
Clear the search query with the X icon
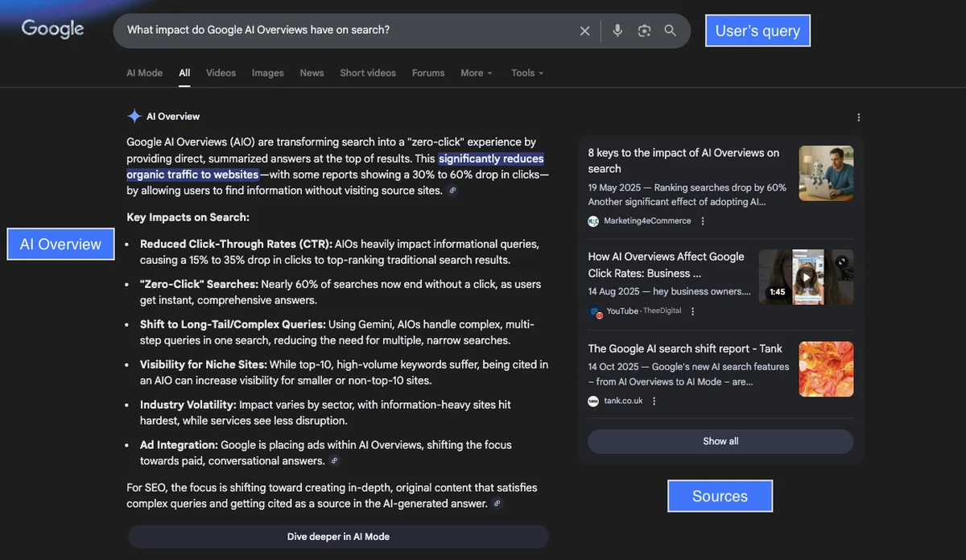click(584, 31)
